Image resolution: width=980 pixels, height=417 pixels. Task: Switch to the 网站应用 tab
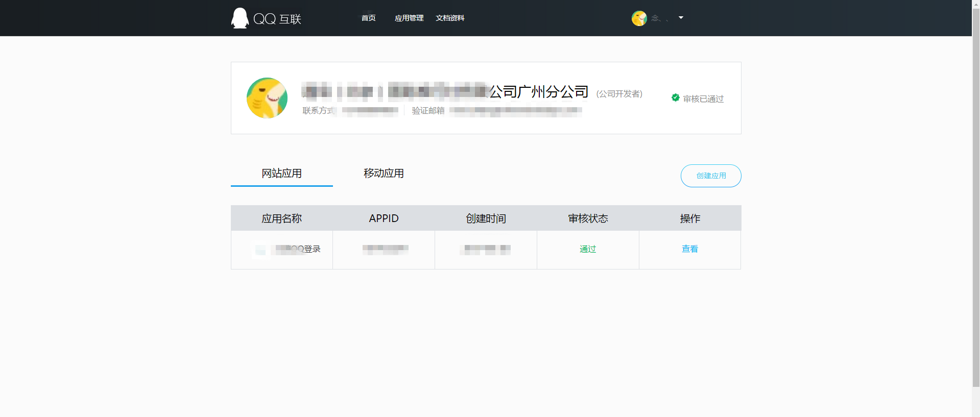pyautogui.click(x=282, y=174)
